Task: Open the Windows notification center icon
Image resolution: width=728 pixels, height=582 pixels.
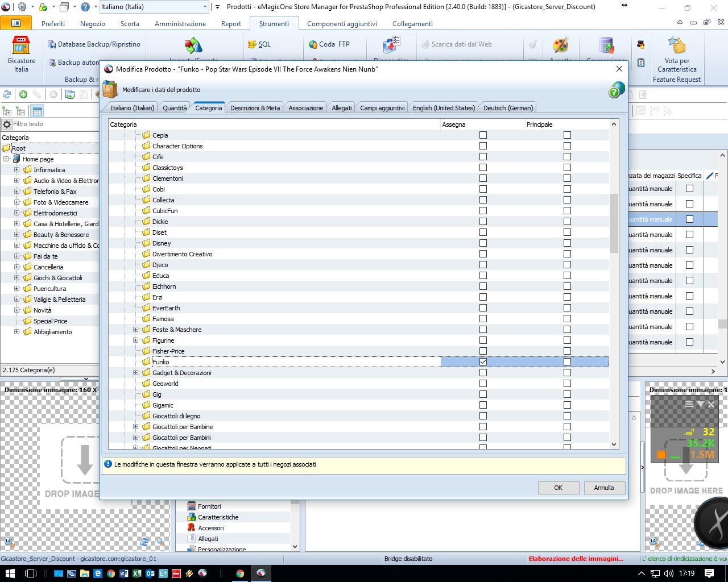Action: pyautogui.click(x=709, y=573)
